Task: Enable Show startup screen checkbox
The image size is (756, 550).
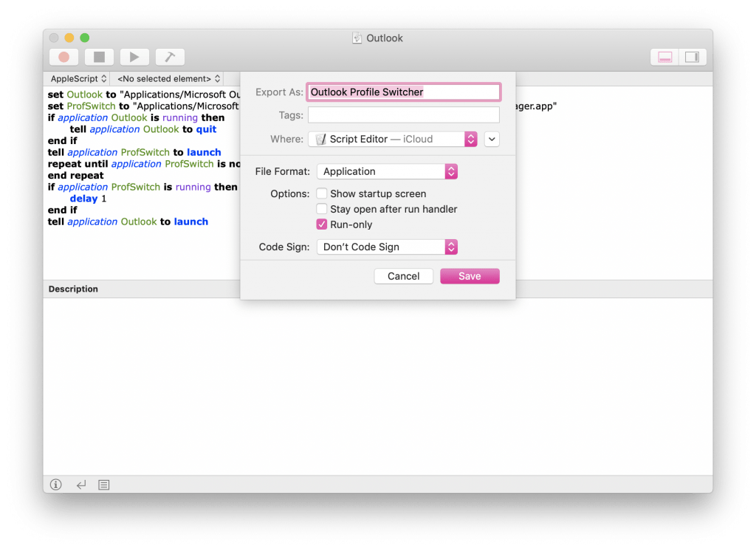Action: tap(322, 193)
